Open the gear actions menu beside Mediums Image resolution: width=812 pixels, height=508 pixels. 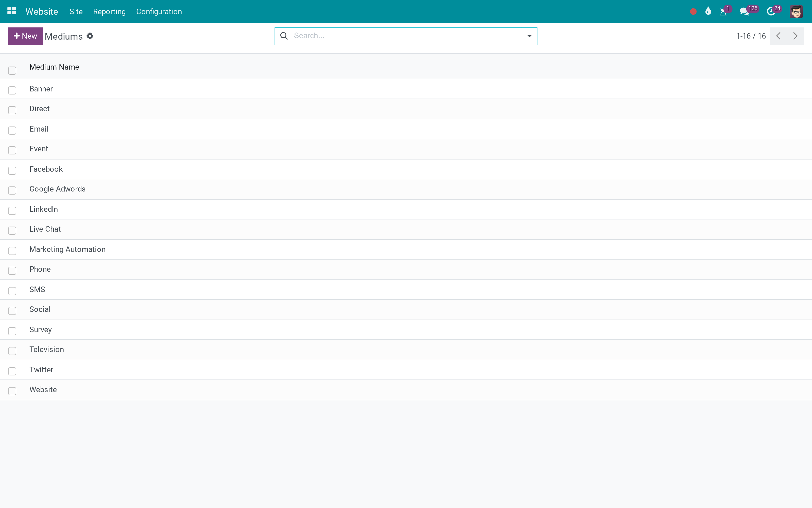coord(90,36)
